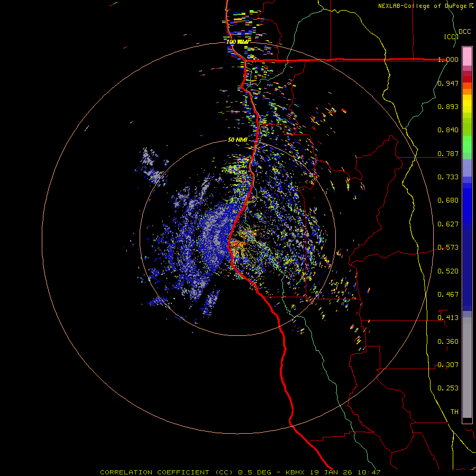Select the 0.467 scale value

click(448, 295)
